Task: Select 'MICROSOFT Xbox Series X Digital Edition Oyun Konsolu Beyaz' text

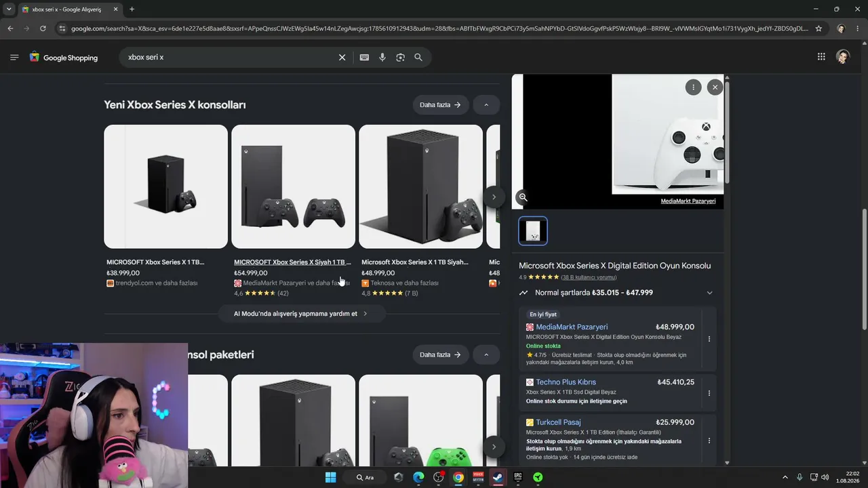Action: click(604, 337)
